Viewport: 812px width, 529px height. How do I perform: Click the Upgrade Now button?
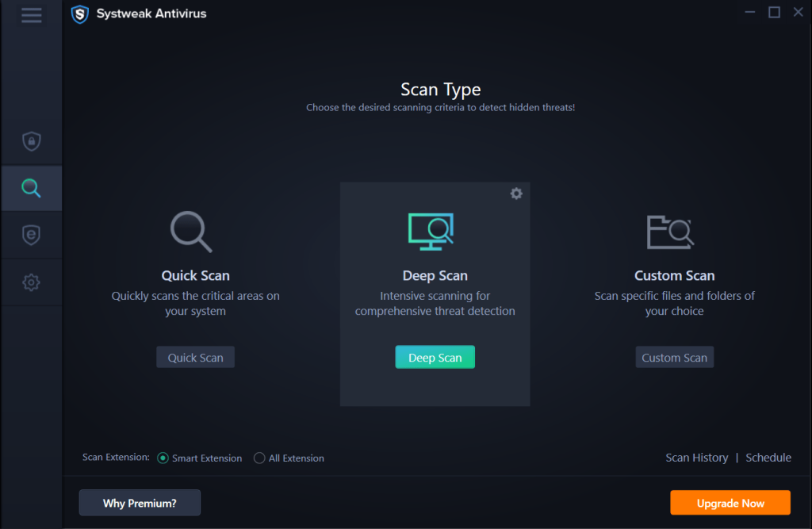point(730,503)
